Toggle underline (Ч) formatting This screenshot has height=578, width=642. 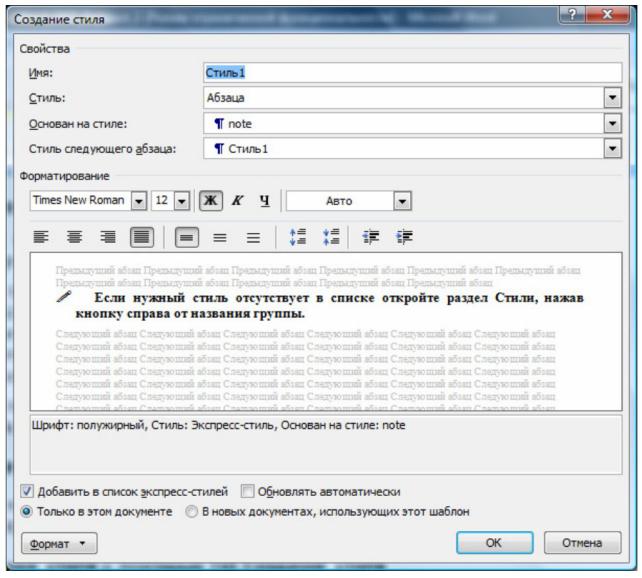click(264, 201)
